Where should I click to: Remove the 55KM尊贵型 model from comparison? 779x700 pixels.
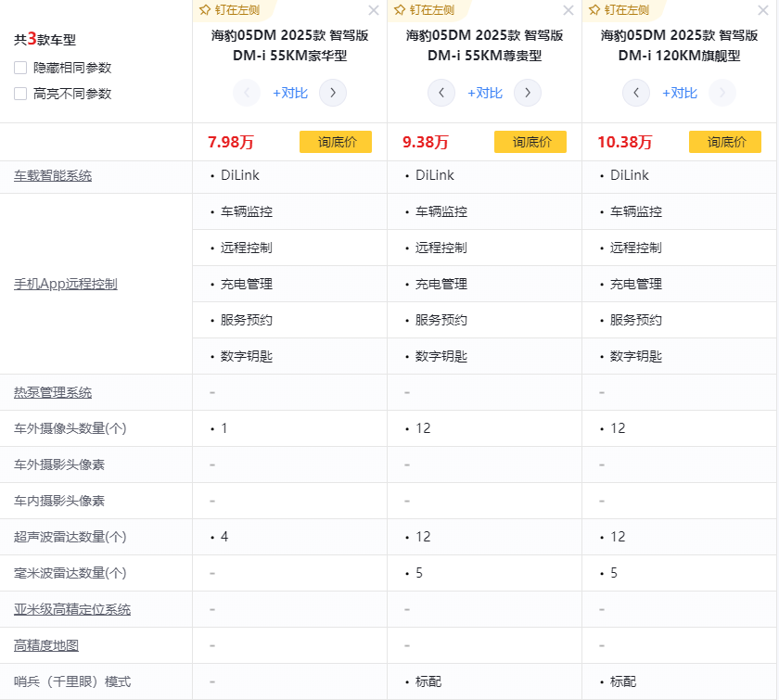point(568,10)
